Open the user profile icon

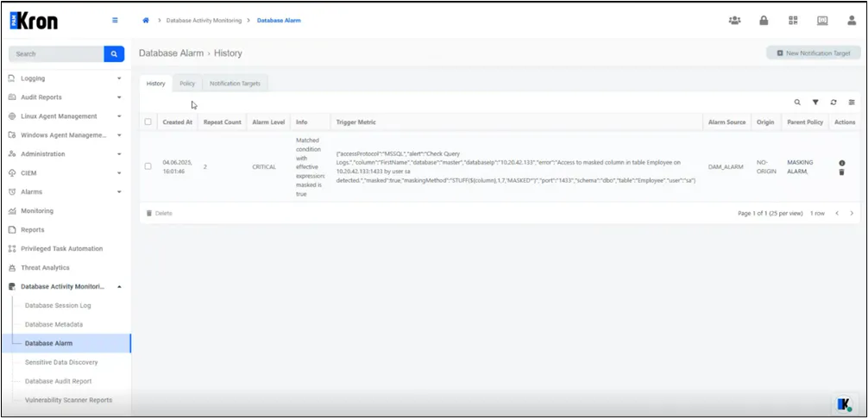[852, 21]
